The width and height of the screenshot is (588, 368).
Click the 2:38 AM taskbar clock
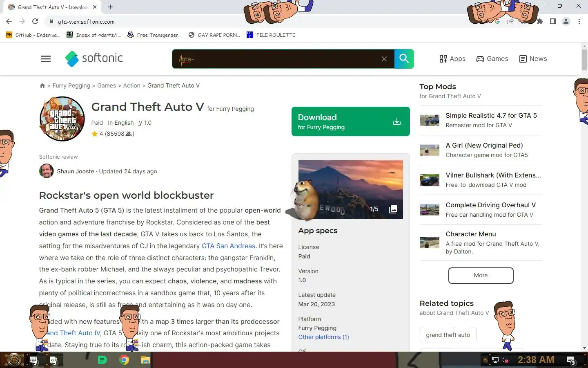pyautogui.click(x=536, y=360)
